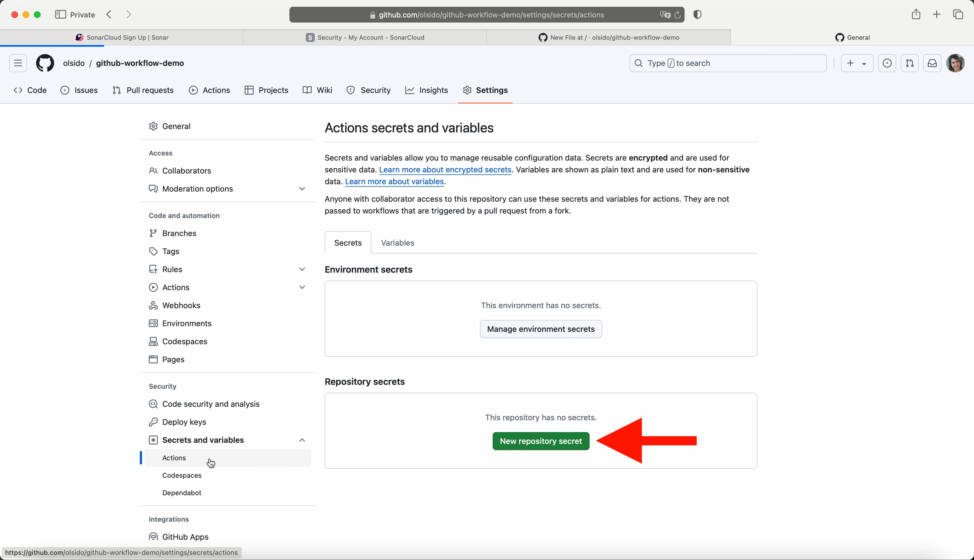Reload the page from address bar
The width and height of the screenshot is (974, 560).
click(678, 15)
